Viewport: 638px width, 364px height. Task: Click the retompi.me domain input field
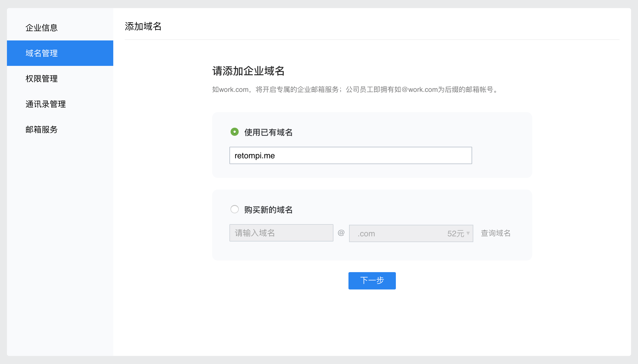[350, 155]
